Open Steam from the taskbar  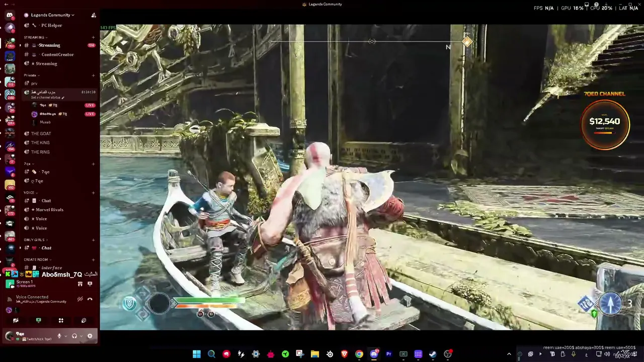tap(433, 354)
